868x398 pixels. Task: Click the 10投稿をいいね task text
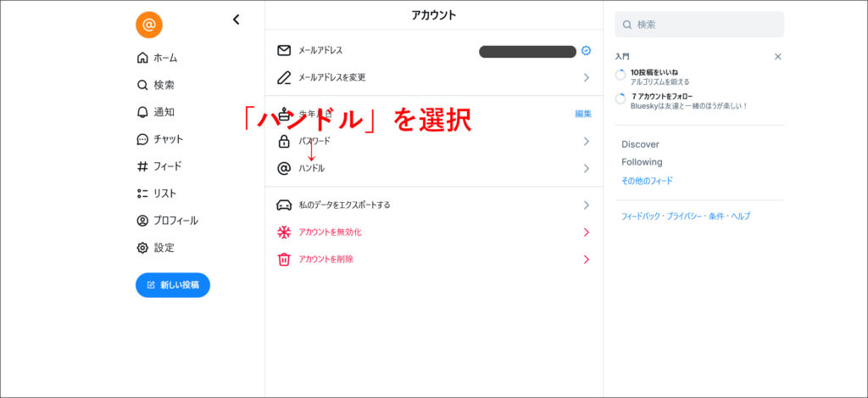click(x=654, y=72)
